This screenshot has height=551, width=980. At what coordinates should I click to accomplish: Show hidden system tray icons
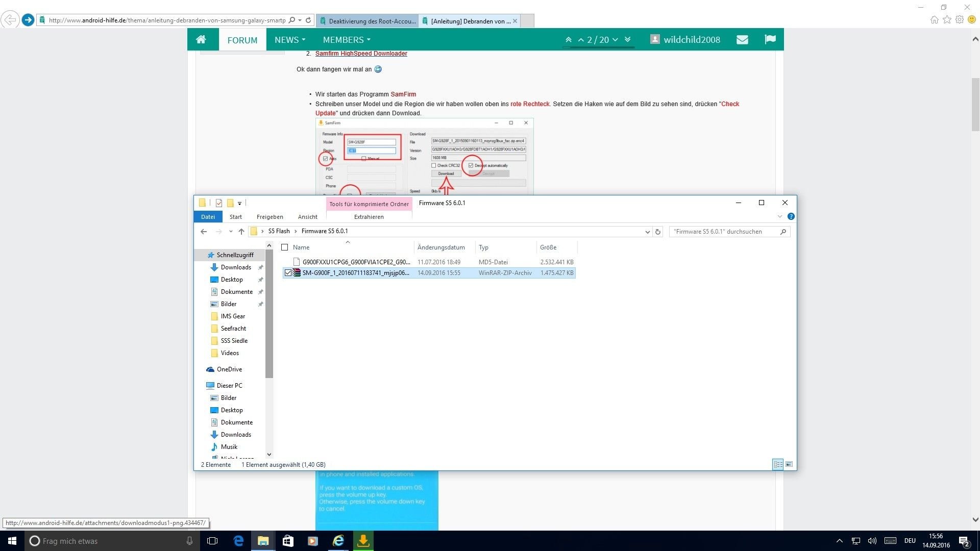839,541
